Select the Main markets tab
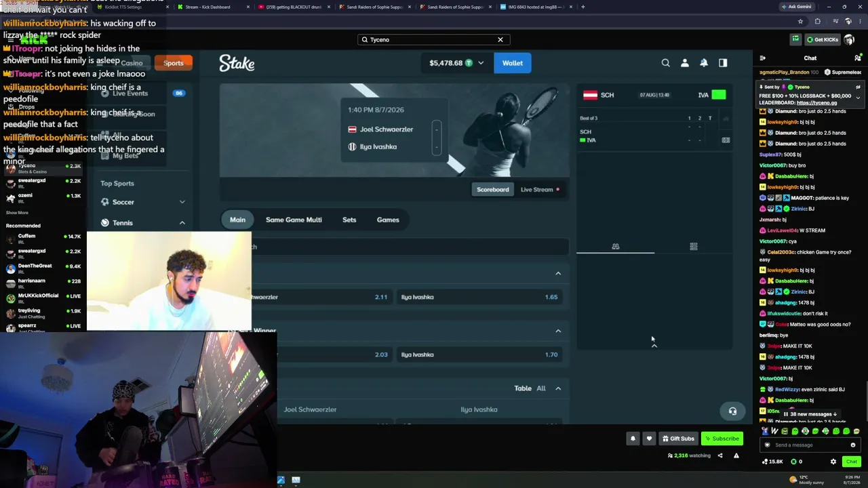 (x=237, y=220)
